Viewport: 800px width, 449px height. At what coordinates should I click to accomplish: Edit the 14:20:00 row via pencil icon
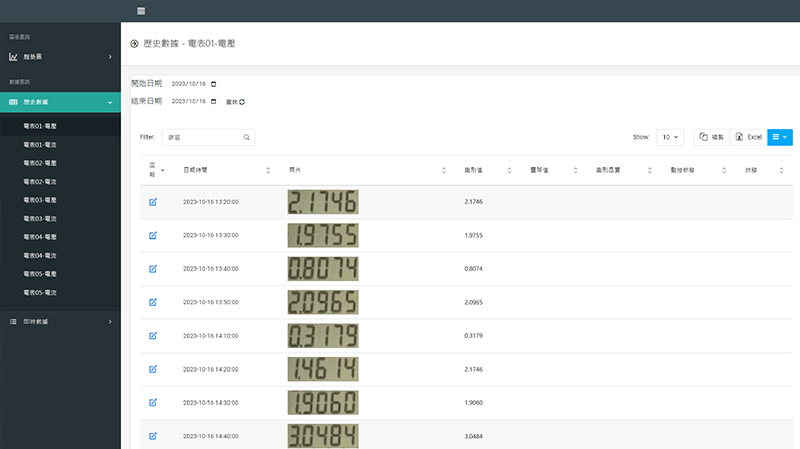pos(153,369)
